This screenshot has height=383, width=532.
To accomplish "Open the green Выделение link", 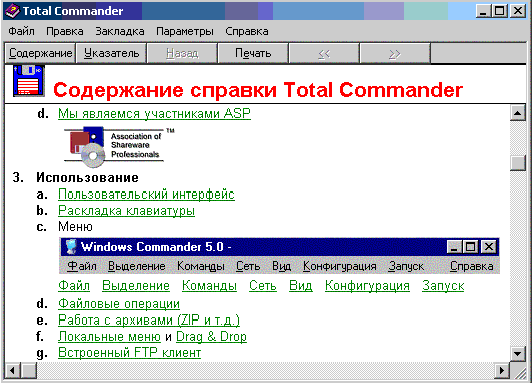I will point(136,286).
